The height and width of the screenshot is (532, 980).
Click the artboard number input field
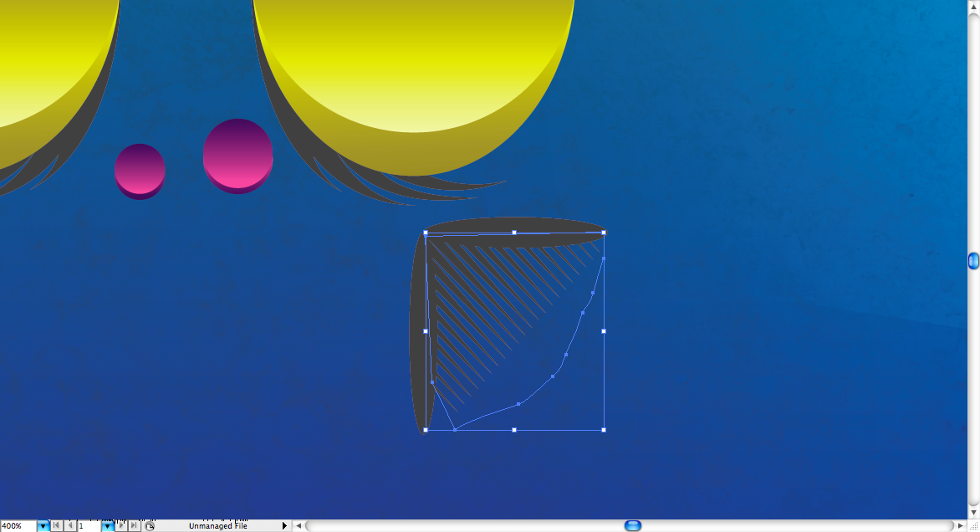coord(89,526)
